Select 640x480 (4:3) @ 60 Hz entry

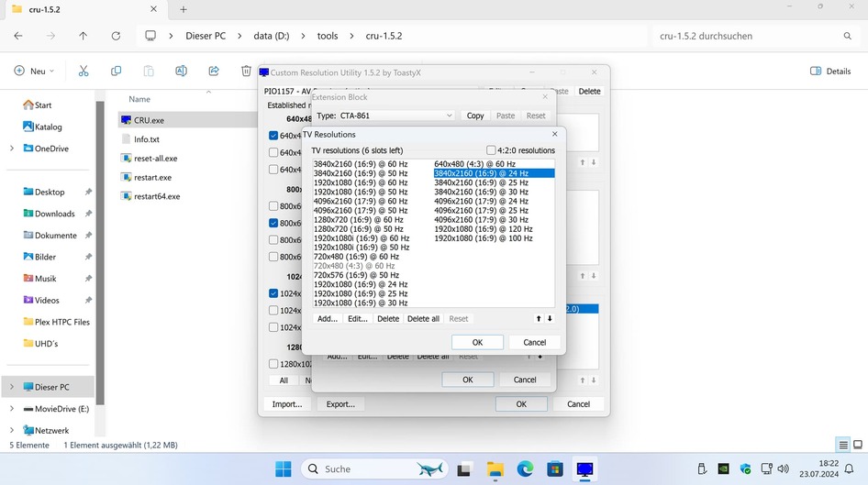tap(474, 164)
